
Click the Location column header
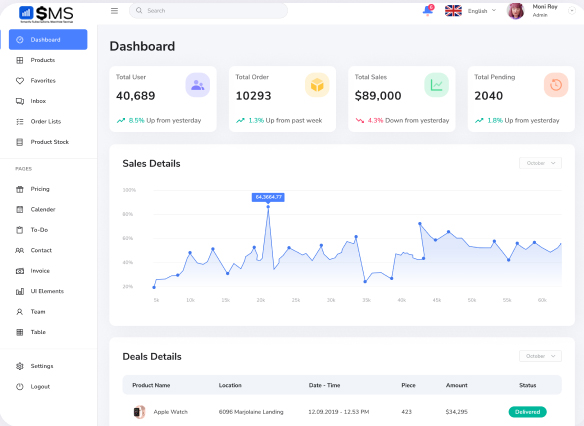pyautogui.click(x=230, y=385)
